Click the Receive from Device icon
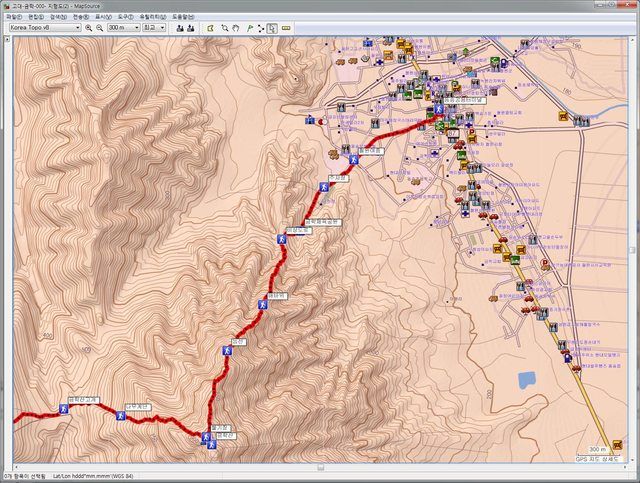Screen dimensions: 640x483 coord(190,28)
